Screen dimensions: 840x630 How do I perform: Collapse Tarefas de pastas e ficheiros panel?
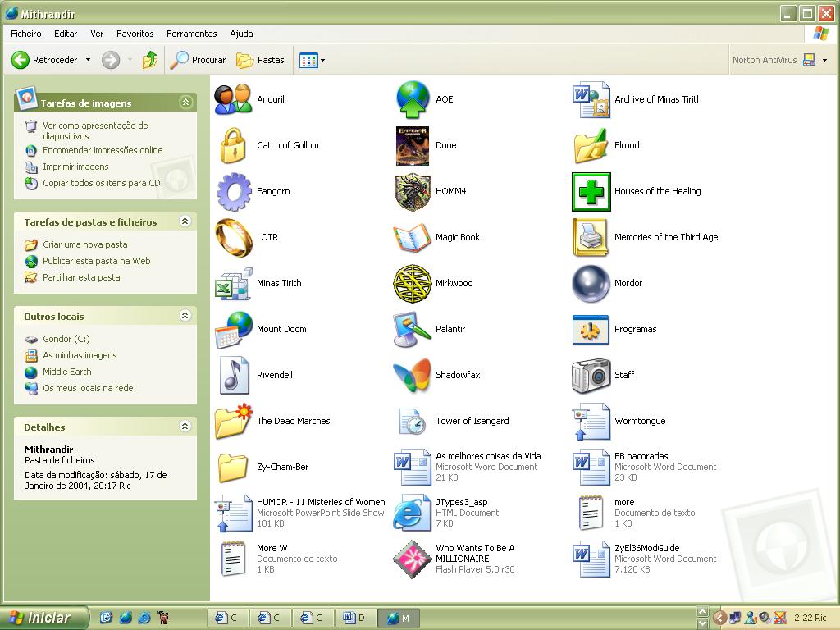point(185,221)
